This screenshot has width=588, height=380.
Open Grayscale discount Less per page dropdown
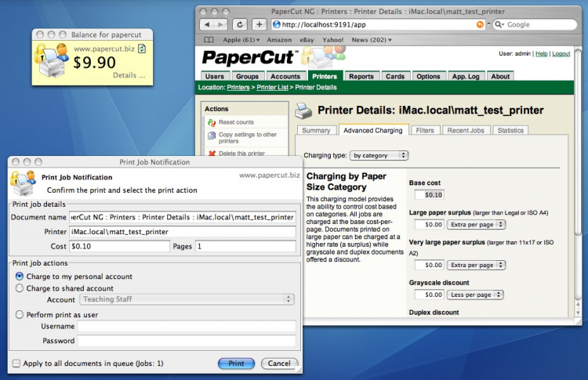pyautogui.click(x=475, y=295)
